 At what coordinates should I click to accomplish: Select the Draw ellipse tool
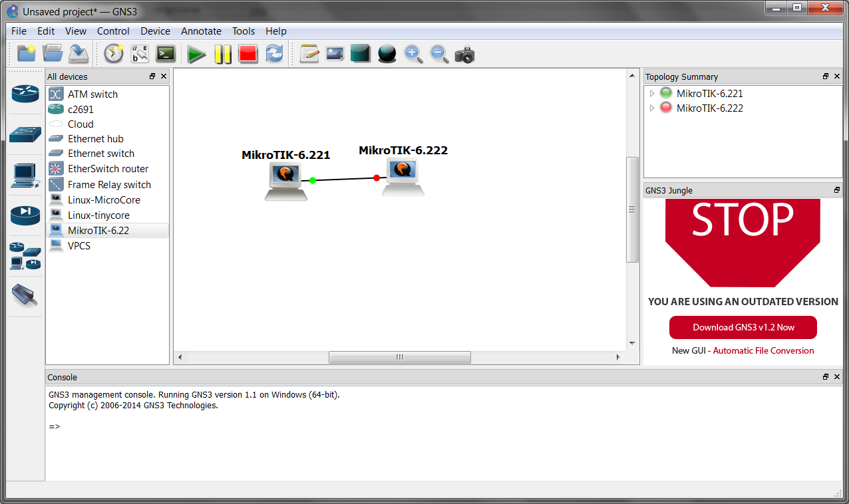click(x=387, y=54)
